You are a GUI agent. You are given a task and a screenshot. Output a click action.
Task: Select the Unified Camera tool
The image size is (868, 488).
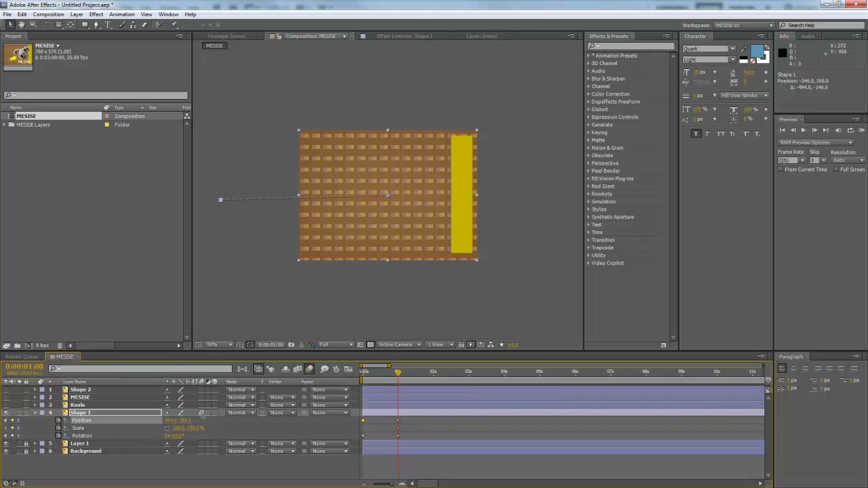click(x=59, y=24)
